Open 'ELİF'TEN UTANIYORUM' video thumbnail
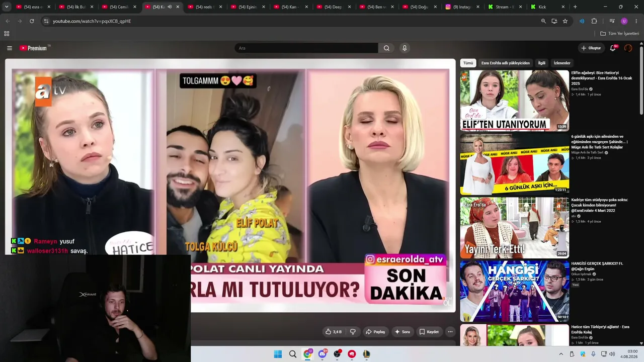 (x=514, y=101)
